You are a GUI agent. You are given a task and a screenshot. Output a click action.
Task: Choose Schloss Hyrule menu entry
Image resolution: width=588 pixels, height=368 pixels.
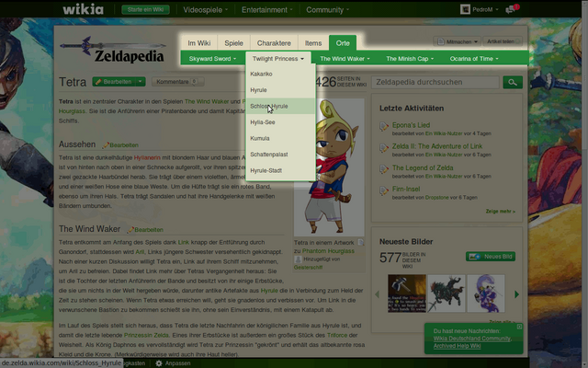click(x=280, y=107)
